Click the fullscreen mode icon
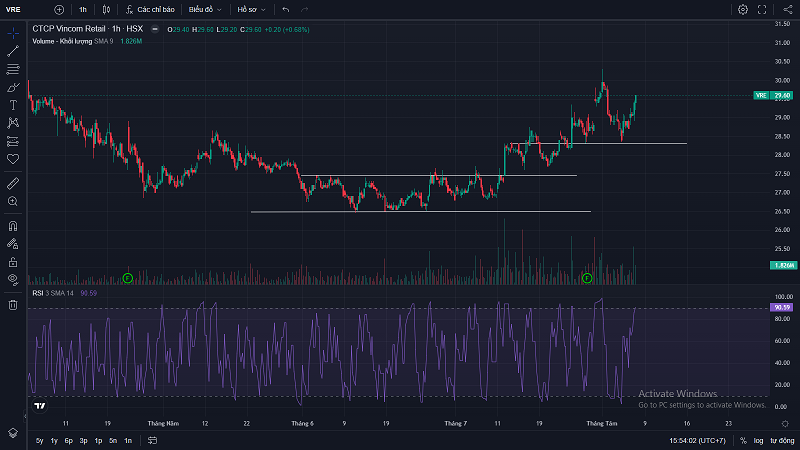800x450 pixels. coord(764,9)
